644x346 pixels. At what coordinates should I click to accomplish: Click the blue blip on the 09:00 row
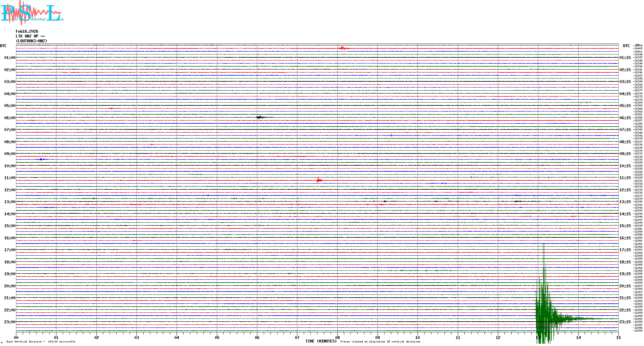click(41, 159)
